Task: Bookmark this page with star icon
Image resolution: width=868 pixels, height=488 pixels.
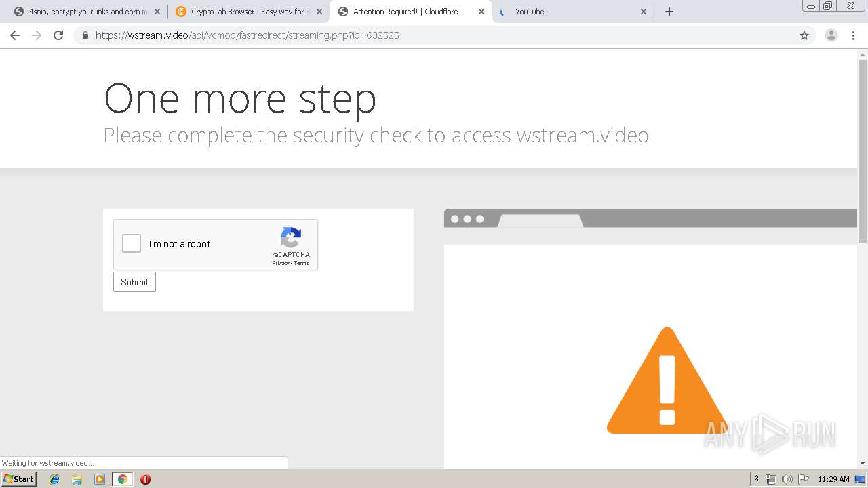Action: (804, 35)
